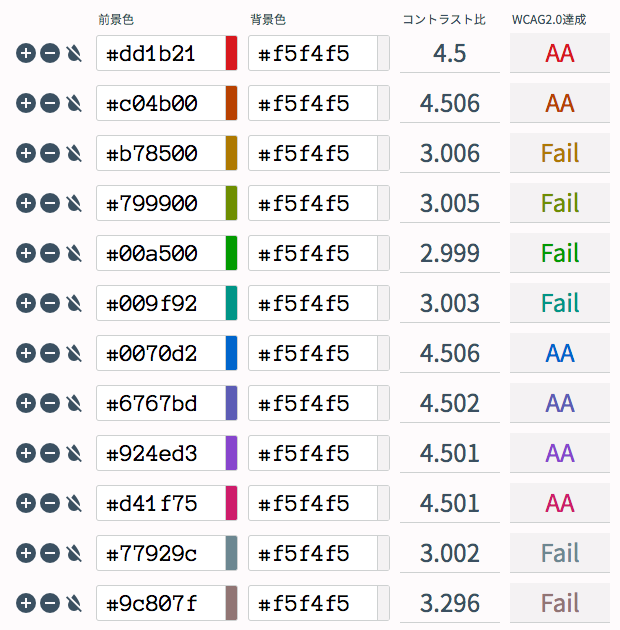Click the foreground color field #6767bd
This screenshot has height=630, width=620.
point(161,403)
